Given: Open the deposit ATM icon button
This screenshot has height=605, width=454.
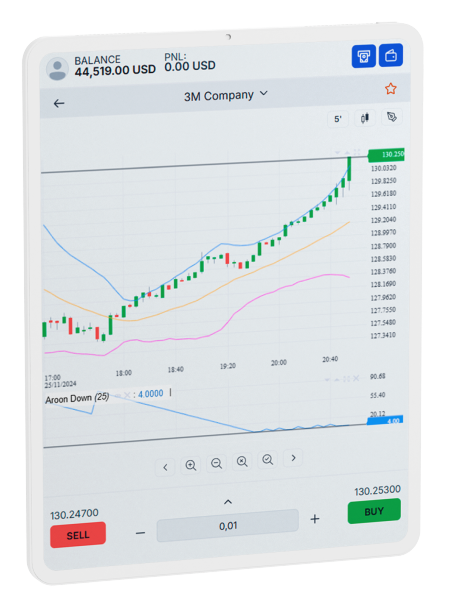Looking at the screenshot, I should pos(363,56).
